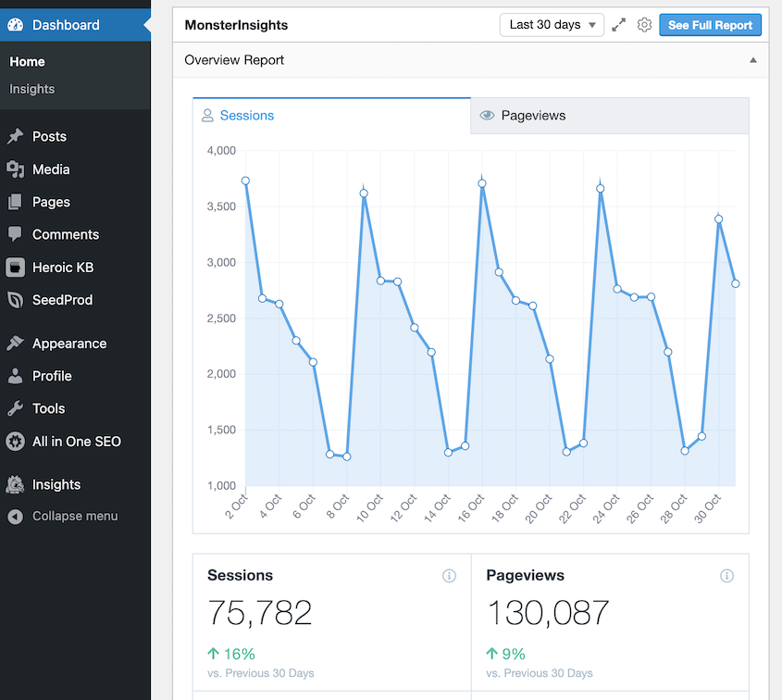The image size is (782, 700).
Task: Open the Last 30 days dropdown
Action: (552, 25)
